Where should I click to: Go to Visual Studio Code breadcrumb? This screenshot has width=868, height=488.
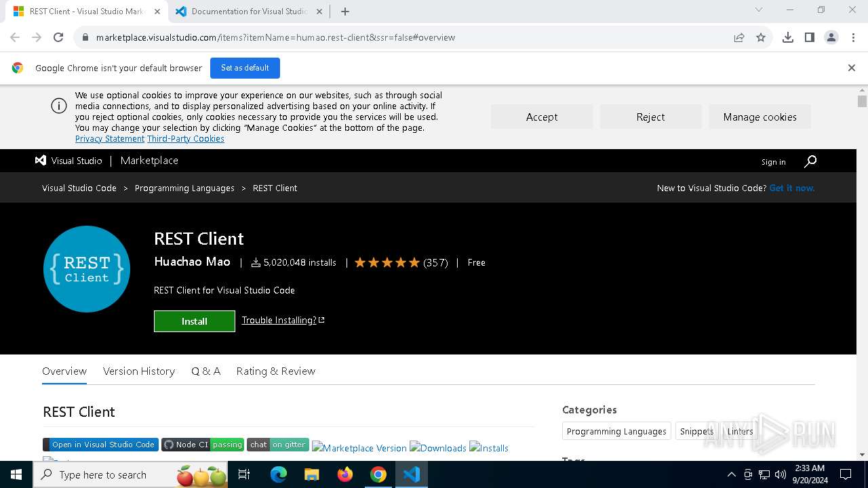click(x=79, y=188)
